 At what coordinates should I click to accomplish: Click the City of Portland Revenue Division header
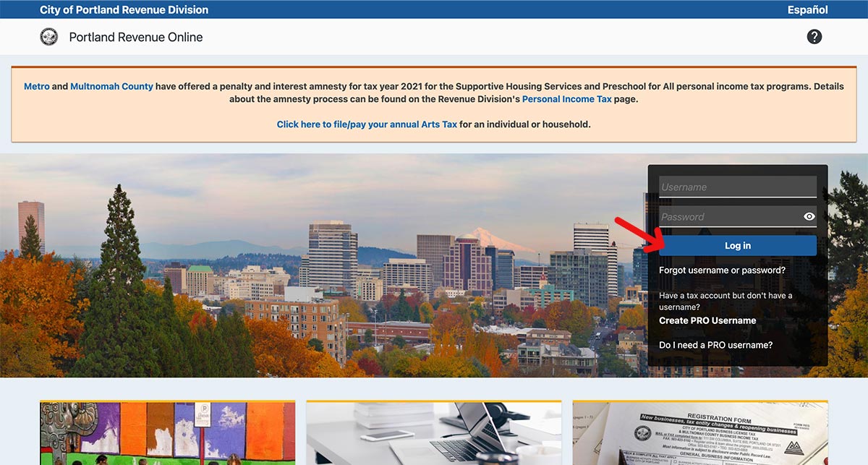tap(124, 9)
